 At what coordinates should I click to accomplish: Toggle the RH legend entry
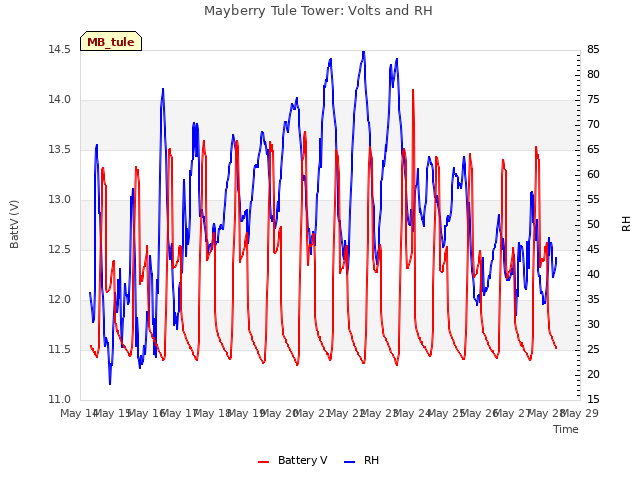[361, 460]
